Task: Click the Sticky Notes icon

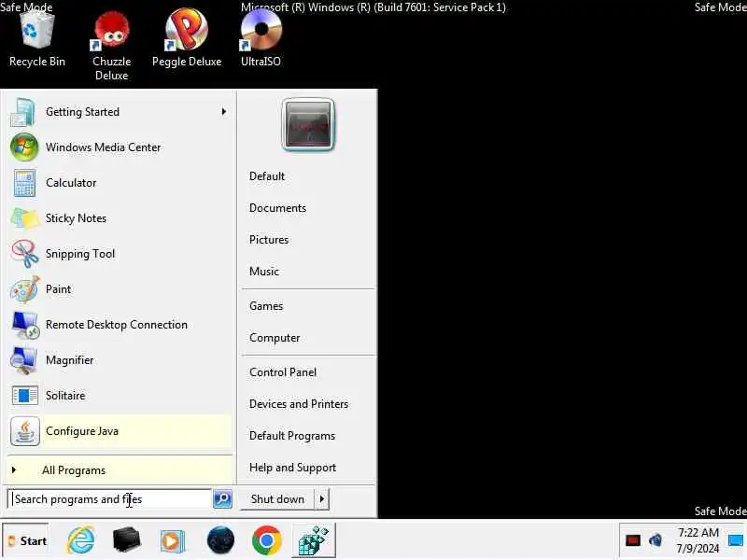Action: (x=24, y=218)
